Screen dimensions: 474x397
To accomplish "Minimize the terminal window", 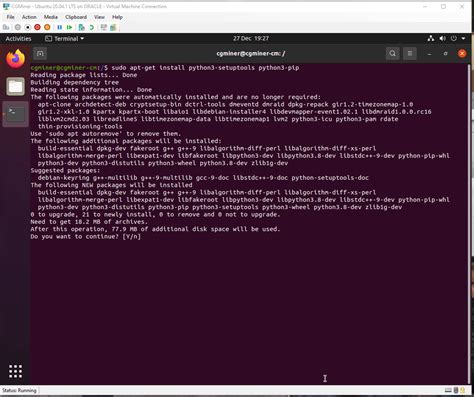I will click(429, 54).
